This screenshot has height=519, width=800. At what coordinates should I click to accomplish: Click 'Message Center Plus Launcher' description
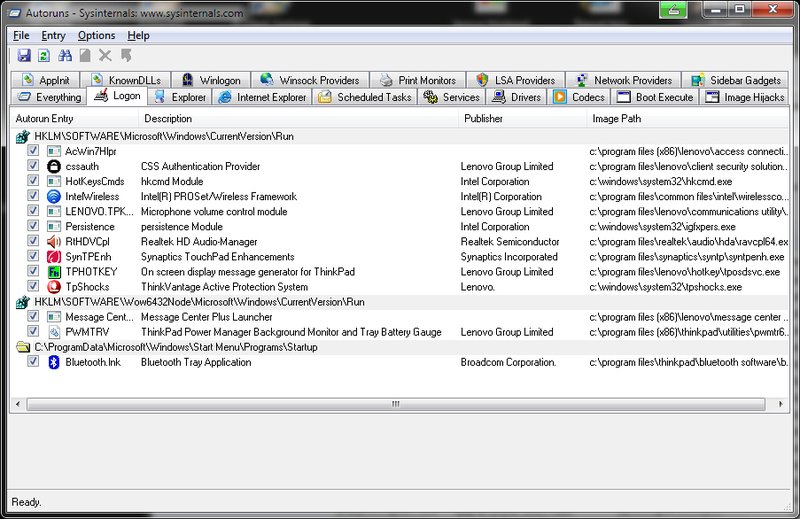tap(207, 317)
